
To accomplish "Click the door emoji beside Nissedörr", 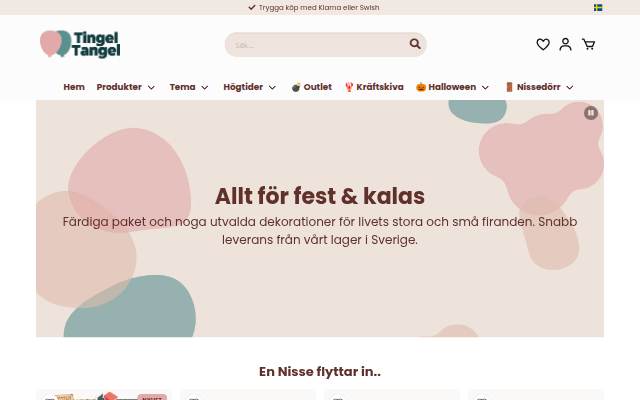I will click(x=509, y=87).
